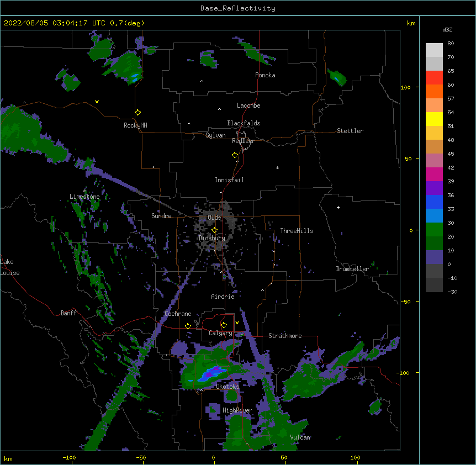This screenshot has height=465, width=476.
Task: Click the 0 tick label on bottom axis
Action: [x=213, y=458]
